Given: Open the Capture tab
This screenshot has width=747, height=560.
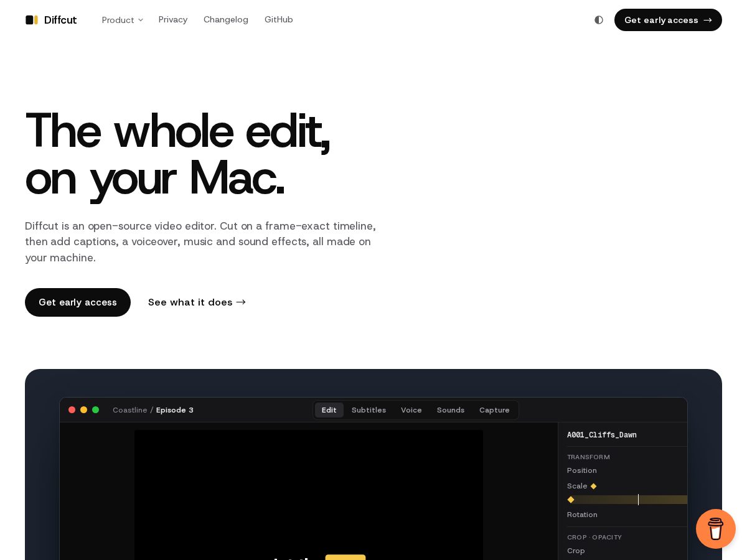Looking at the screenshot, I should tap(494, 410).
